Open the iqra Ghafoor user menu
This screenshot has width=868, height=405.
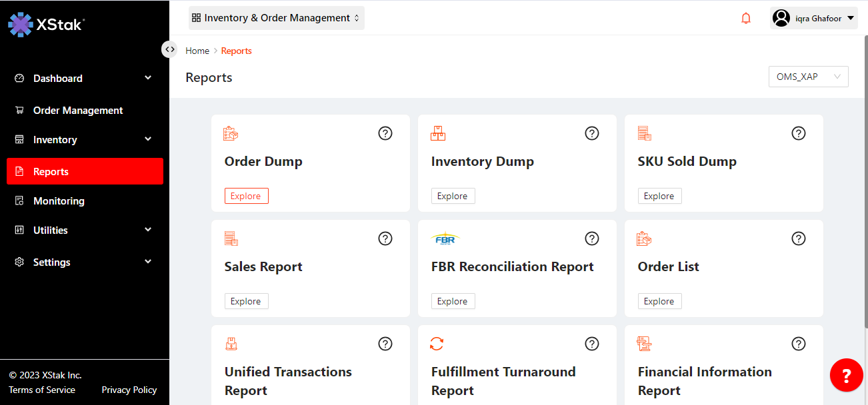click(x=813, y=19)
